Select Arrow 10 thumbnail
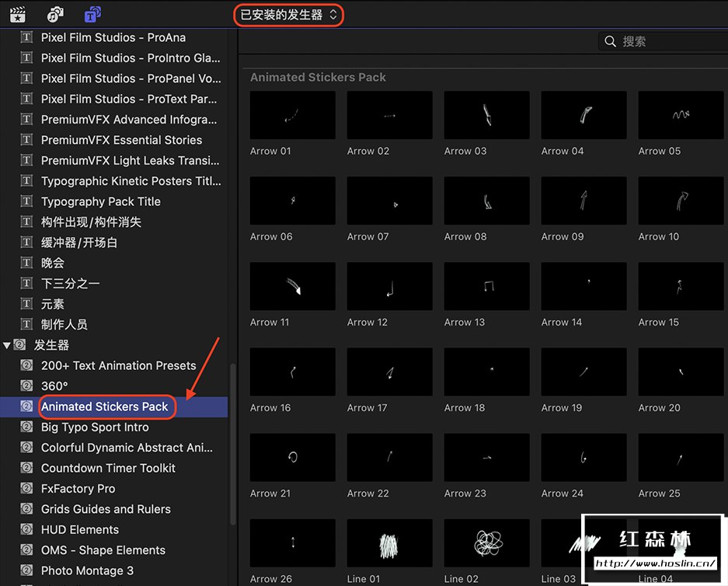This screenshot has height=586, width=728. (681, 201)
